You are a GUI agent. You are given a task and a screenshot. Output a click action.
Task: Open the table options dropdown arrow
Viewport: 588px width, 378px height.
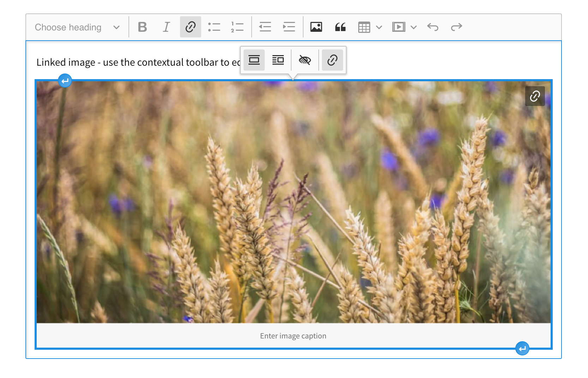click(x=379, y=27)
